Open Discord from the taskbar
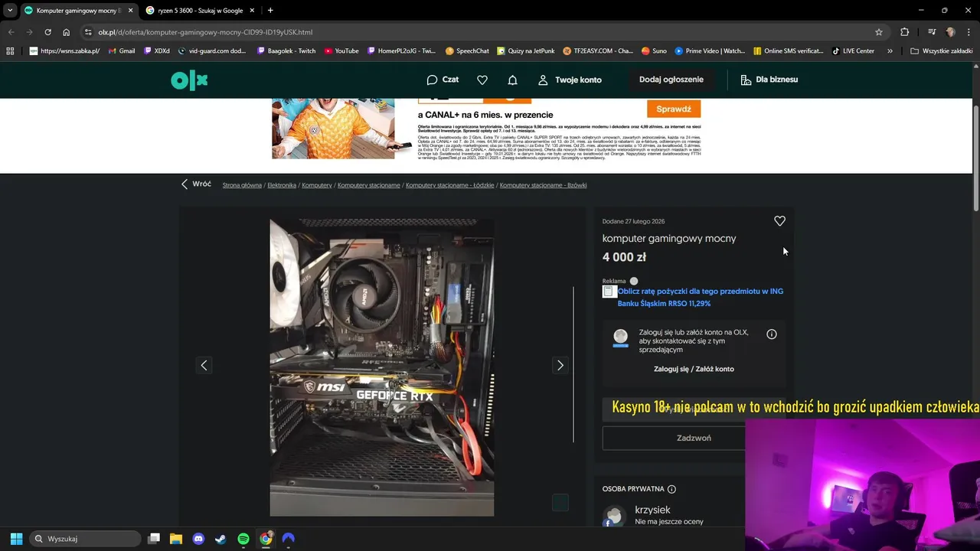Viewport: 980px width, 551px height. [198, 539]
